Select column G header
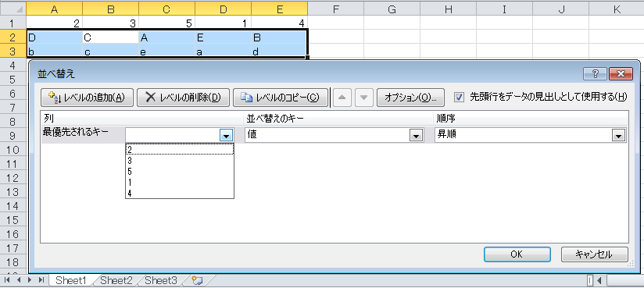This screenshot has width=644, height=288. 392,9
